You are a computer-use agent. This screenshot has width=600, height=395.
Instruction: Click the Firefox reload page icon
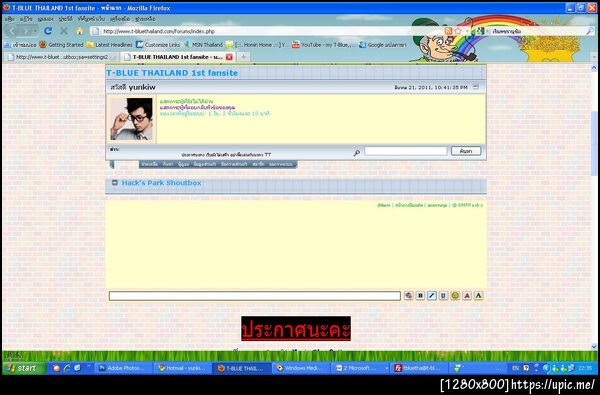[48, 31]
